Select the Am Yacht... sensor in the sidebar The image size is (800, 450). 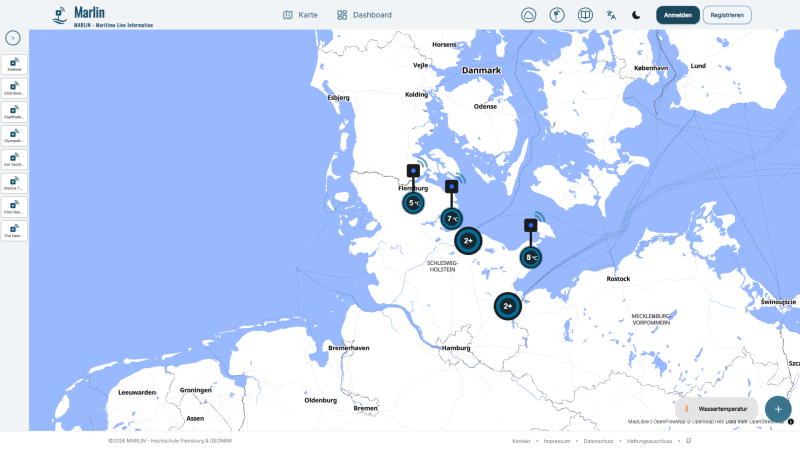click(14, 160)
